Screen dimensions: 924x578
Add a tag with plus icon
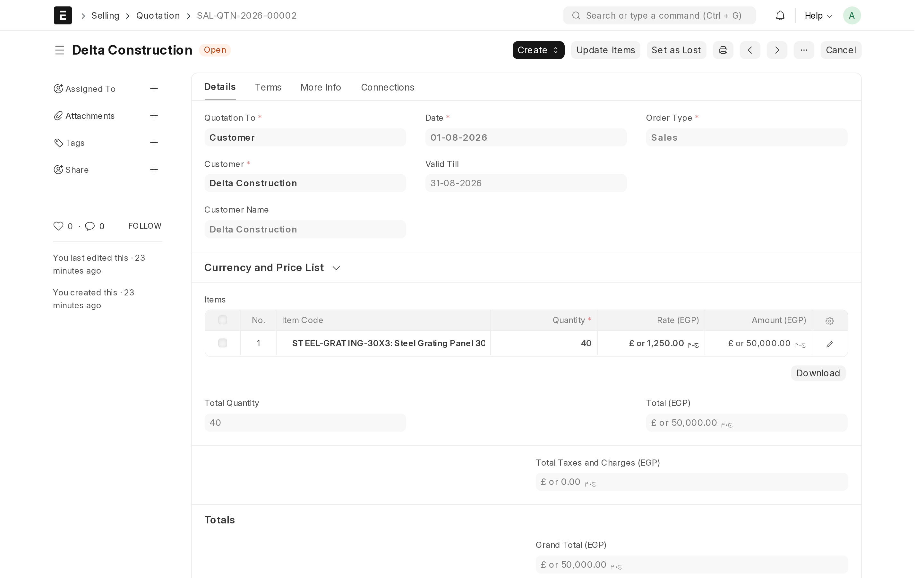154,143
